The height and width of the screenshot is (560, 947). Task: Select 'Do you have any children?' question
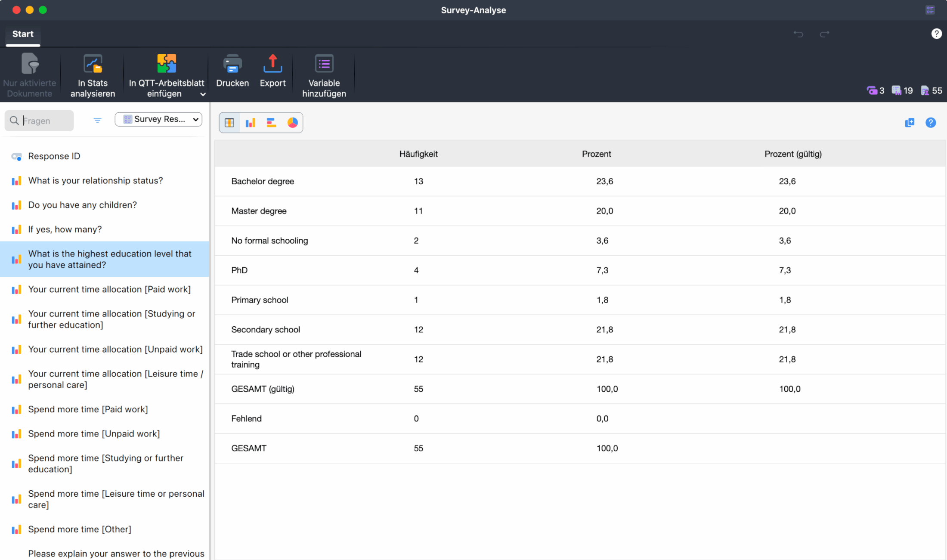82,205
